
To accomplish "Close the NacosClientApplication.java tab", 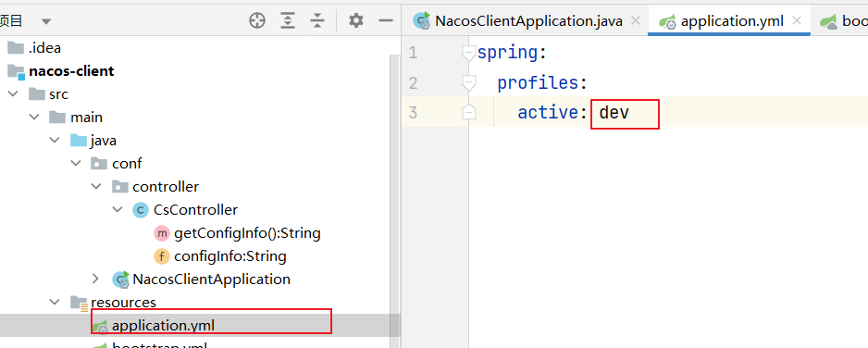I will [x=636, y=21].
